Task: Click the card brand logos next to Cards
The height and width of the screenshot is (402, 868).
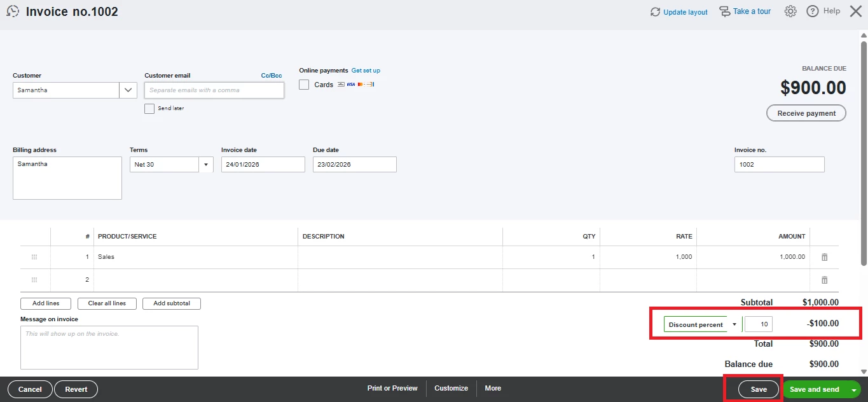Action: tap(355, 84)
